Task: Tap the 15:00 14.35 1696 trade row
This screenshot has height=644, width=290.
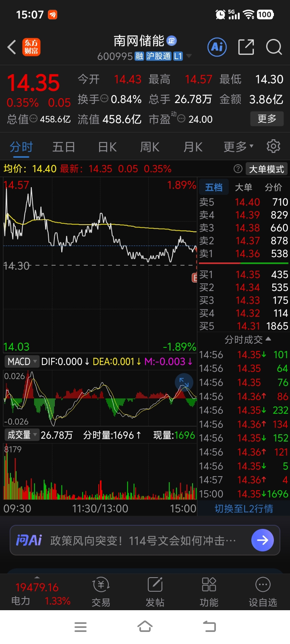Action: click(x=244, y=494)
